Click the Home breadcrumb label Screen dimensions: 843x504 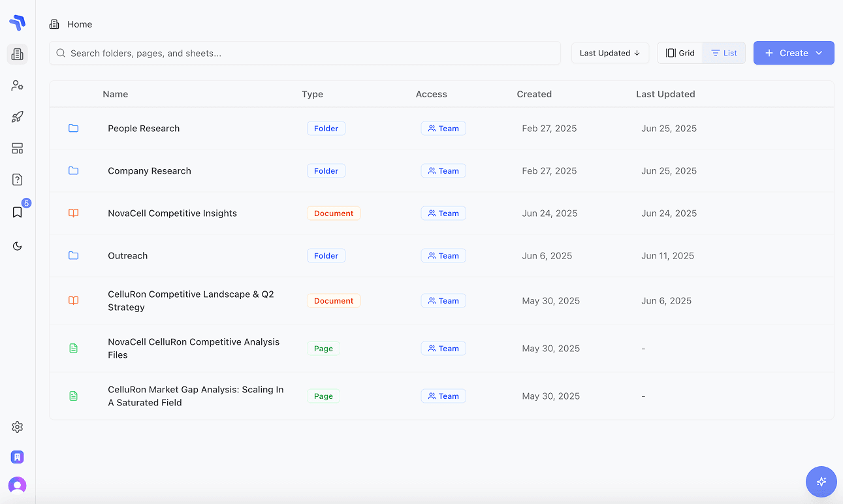click(80, 24)
